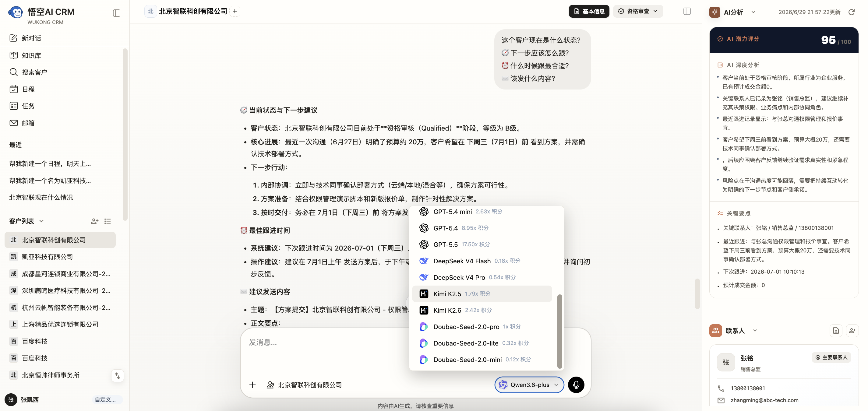Expand the AI分析 dropdown chevron
This screenshot has height=411, width=868.
(x=753, y=12)
